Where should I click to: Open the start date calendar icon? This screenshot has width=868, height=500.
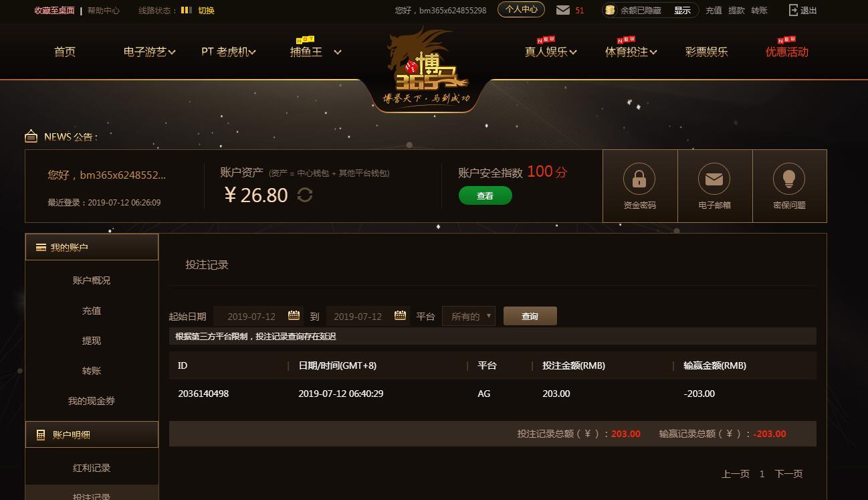pyautogui.click(x=294, y=315)
